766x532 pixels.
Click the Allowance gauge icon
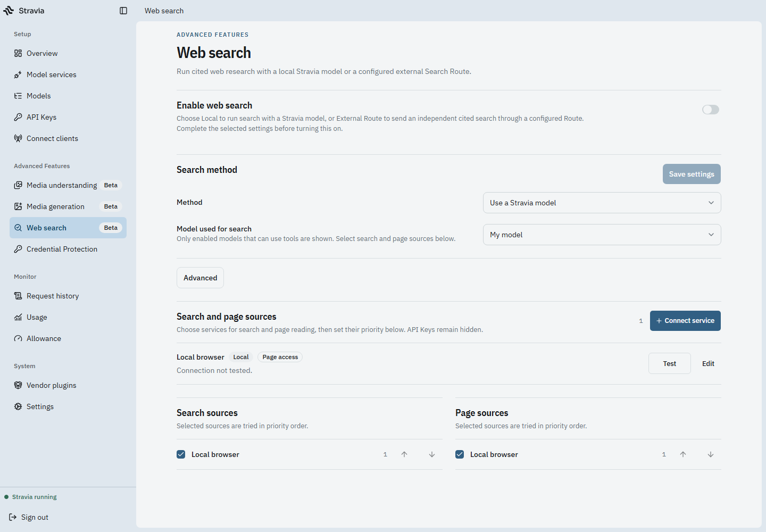(x=18, y=338)
